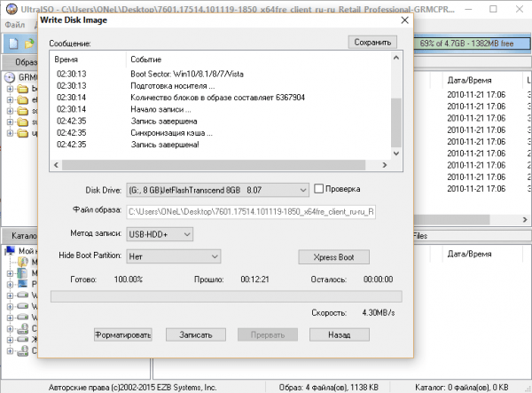
Task: Close the Write Disk Image dialog
Action: coord(404,20)
